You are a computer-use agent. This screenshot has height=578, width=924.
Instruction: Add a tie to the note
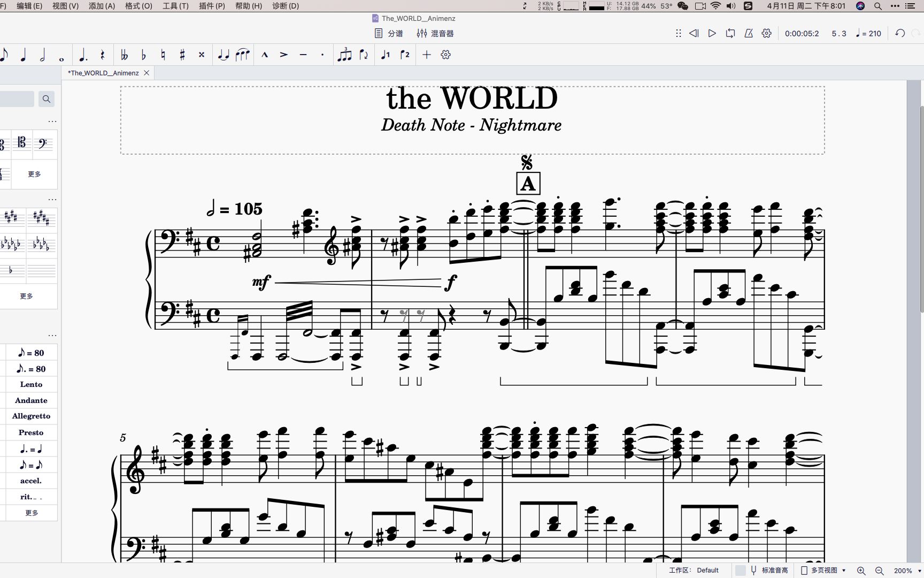[224, 55]
